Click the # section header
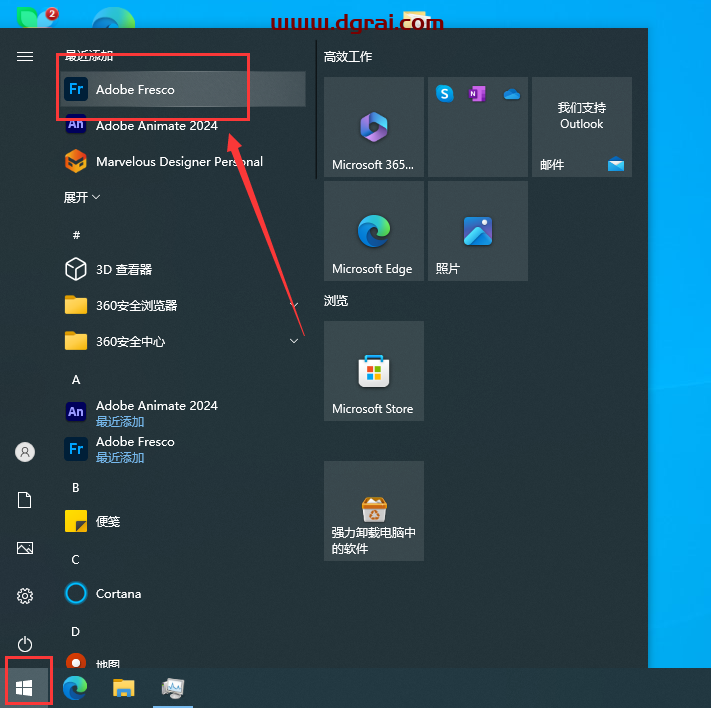Image resolution: width=711 pixels, height=708 pixels. tap(76, 235)
